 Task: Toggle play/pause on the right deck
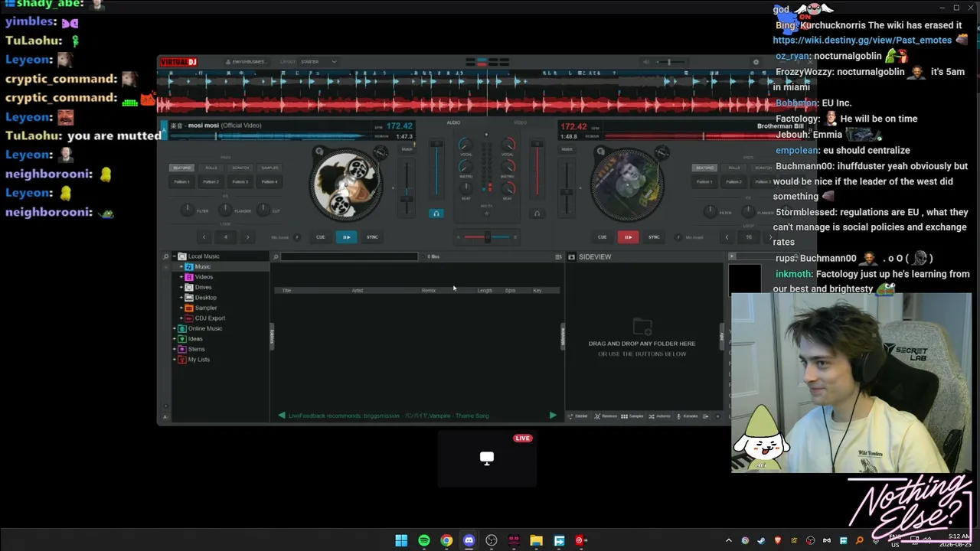628,237
